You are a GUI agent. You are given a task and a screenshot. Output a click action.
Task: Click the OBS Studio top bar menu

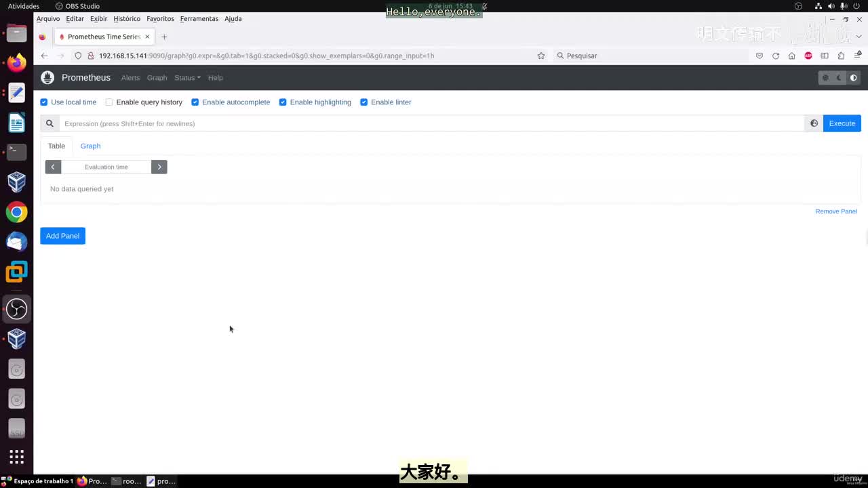coord(77,6)
